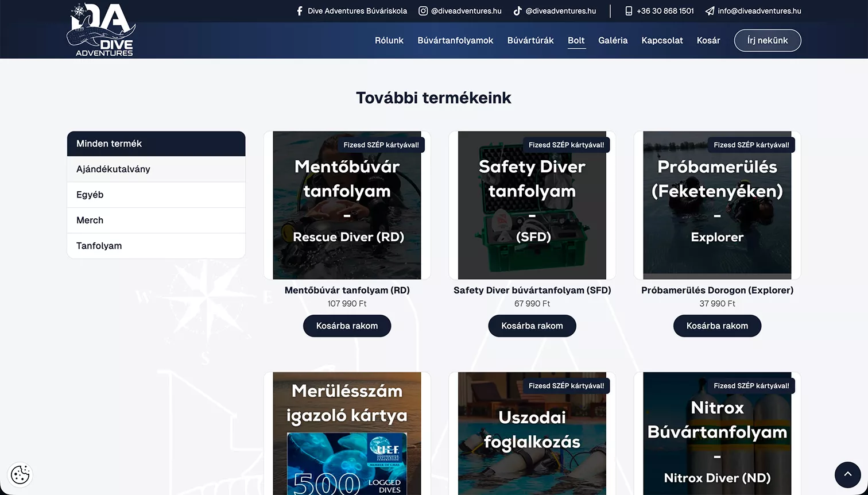
Task: Add Mentőbúvár tanfolyam (RD) to cart
Action: pyautogui.click(x=347, y=326)
